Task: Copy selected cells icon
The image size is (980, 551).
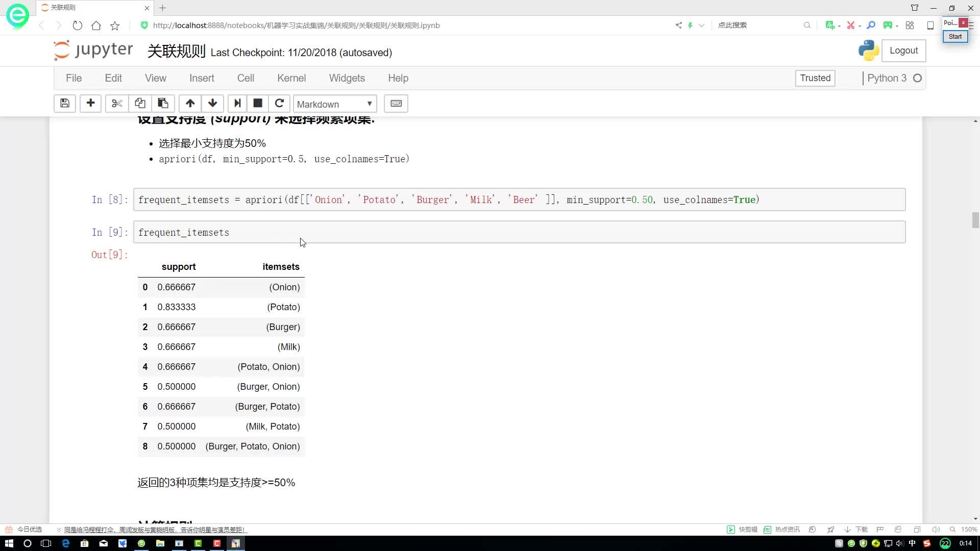Action: tap(140, 104)
